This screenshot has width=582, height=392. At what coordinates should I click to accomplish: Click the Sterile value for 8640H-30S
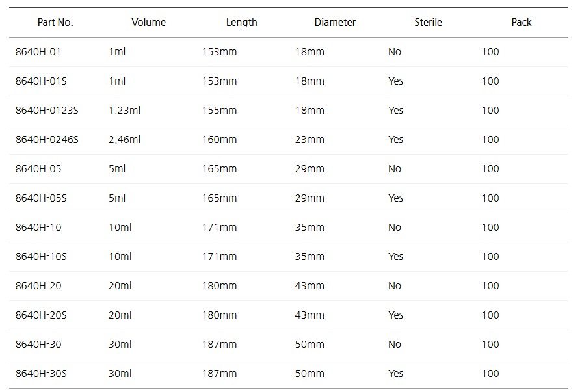coord(395,374)
